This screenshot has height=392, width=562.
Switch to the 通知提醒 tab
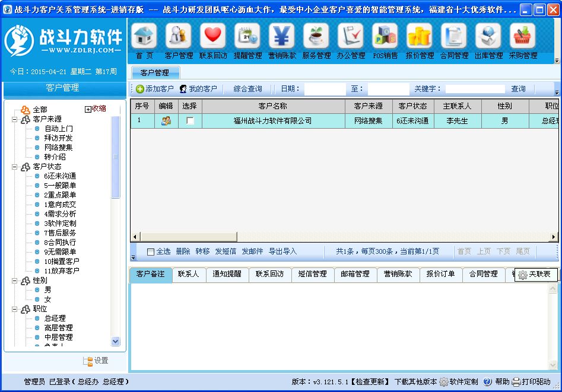click(227, 274)
